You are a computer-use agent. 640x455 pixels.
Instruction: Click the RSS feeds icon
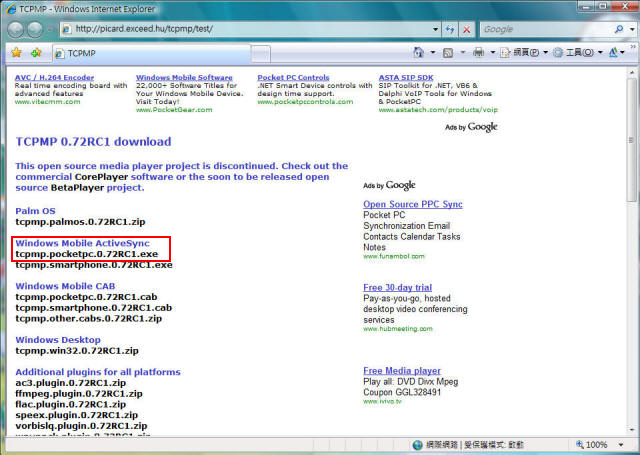(448, 53)
